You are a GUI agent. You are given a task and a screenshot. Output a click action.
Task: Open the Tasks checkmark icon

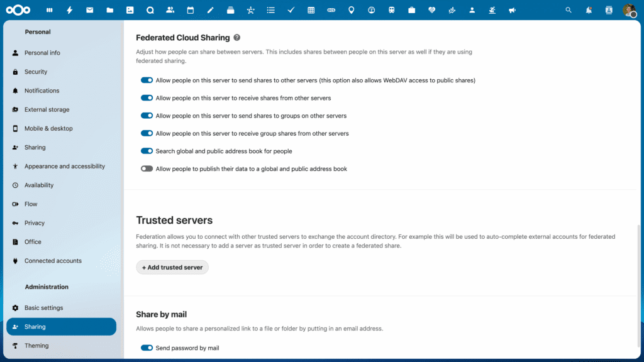(x=291, y=9)
